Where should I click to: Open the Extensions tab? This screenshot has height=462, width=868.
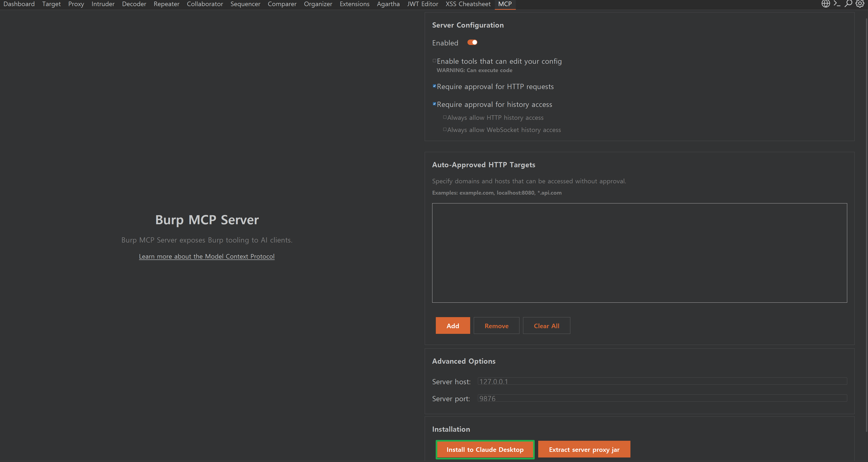point(354,4)
